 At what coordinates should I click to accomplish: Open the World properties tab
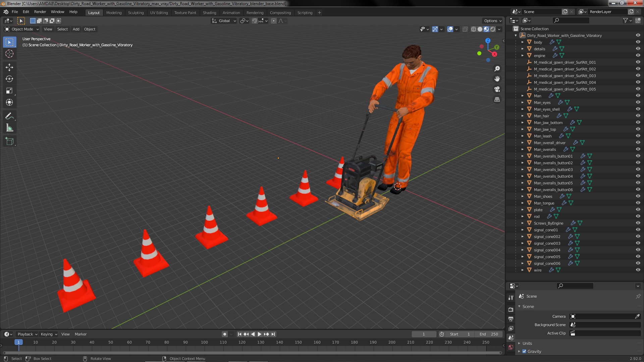[x=511, y=347]
